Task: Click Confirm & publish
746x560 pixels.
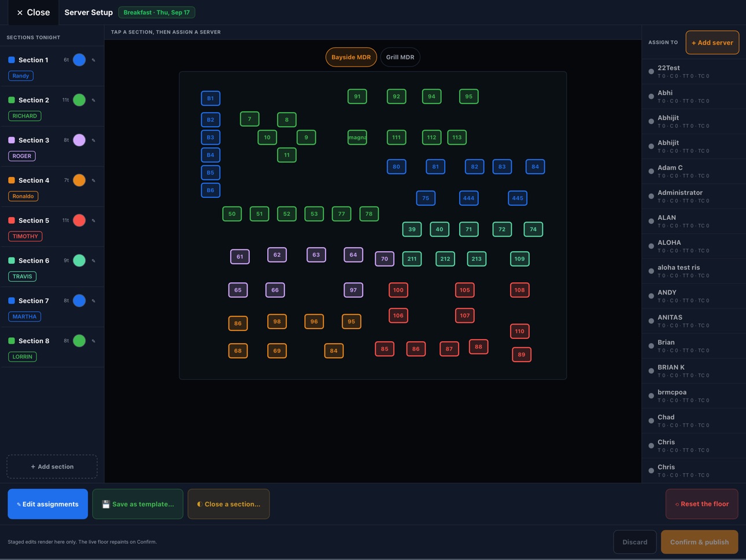Action: coord(699,542)
